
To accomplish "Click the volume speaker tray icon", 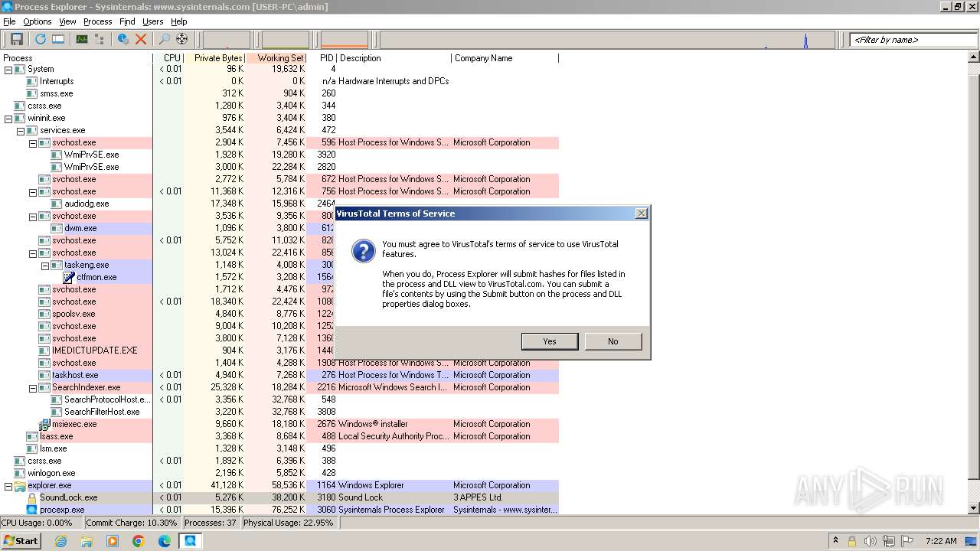I will tap(870, 541).
